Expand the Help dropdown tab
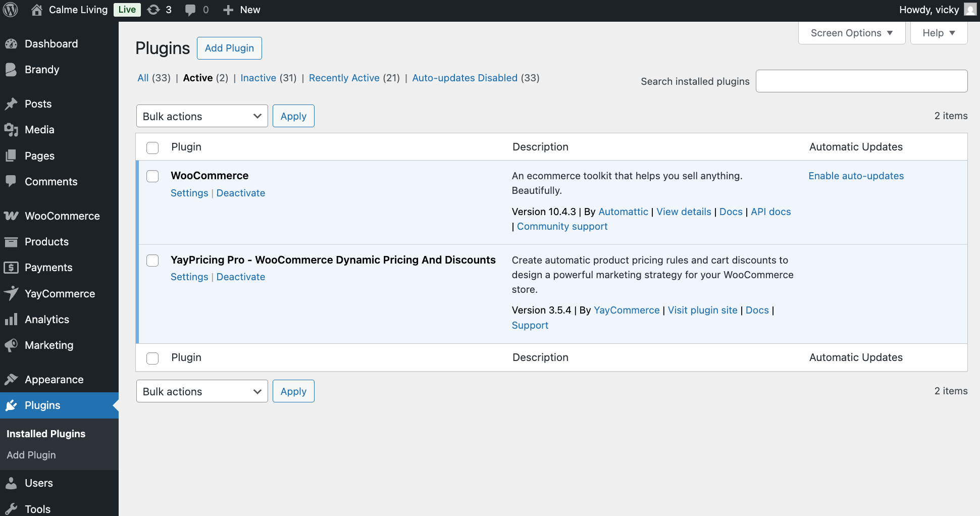 [939, 33]
